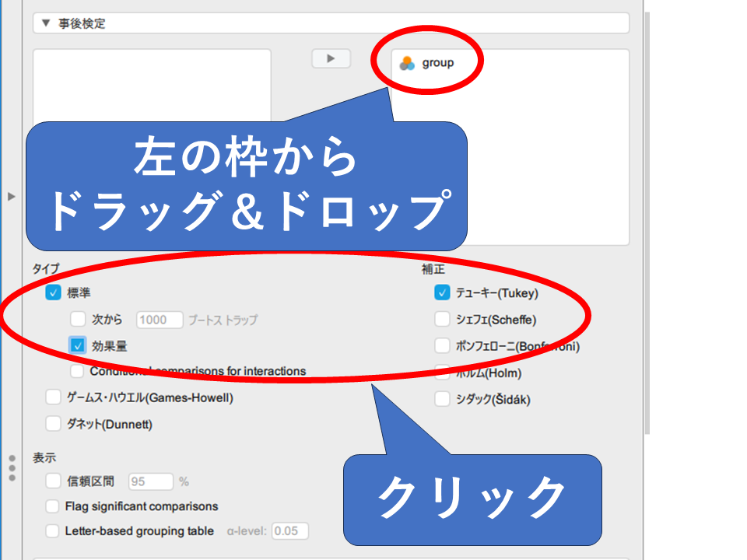Image resolution: width=747 pixels, height=560 pixels.
Task: Enable シダック (Šidák) correction
Action: click(x=442, y=399)
